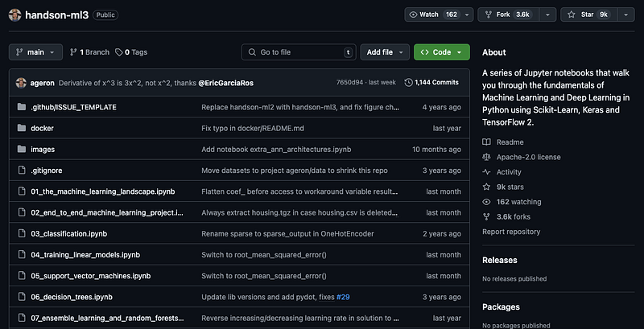Open the images folder
Image resolution: width=644 pixels, height=329 pixels.
pos(43,150)
